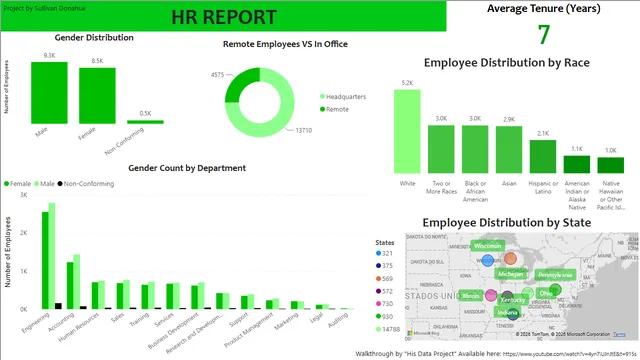Select the Black or African American bar

click(x=475, y=149)
